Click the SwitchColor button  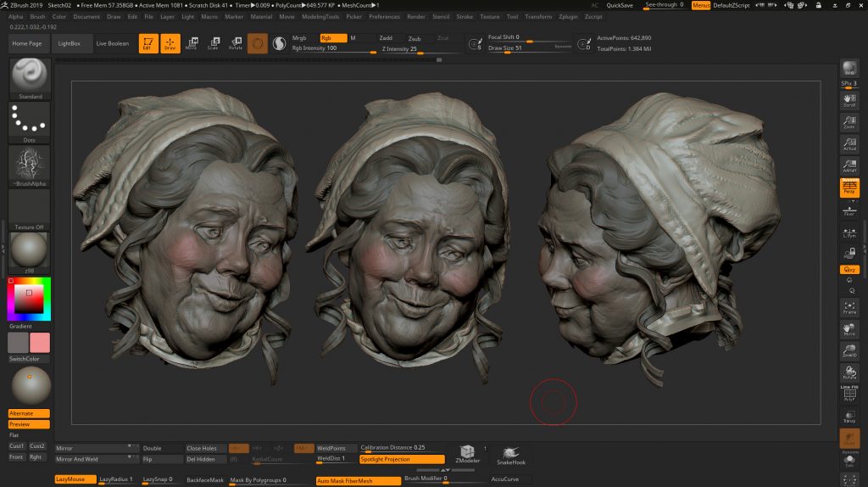[29, 359]
